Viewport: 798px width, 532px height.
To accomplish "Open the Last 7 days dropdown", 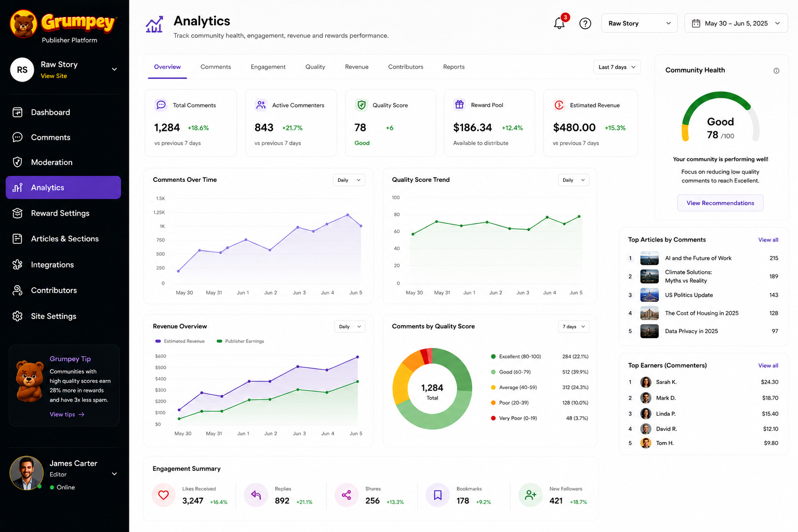I will [617, 67].
